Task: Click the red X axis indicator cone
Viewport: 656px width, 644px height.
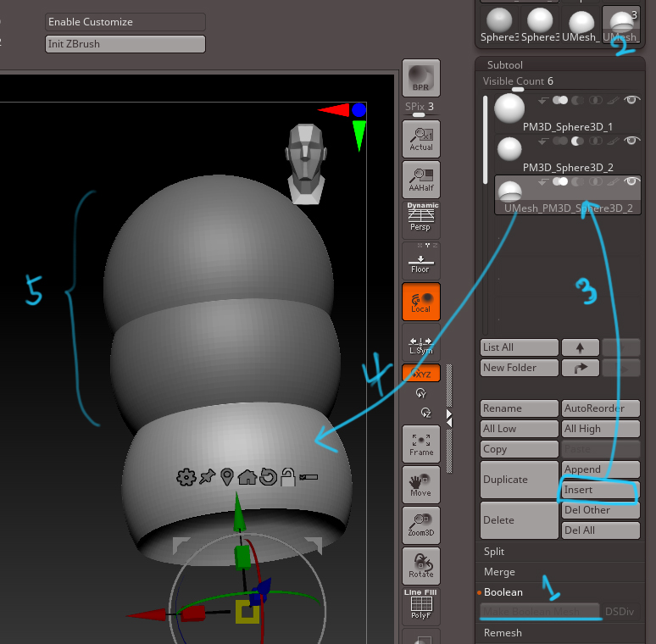Action: coord(334,110)
